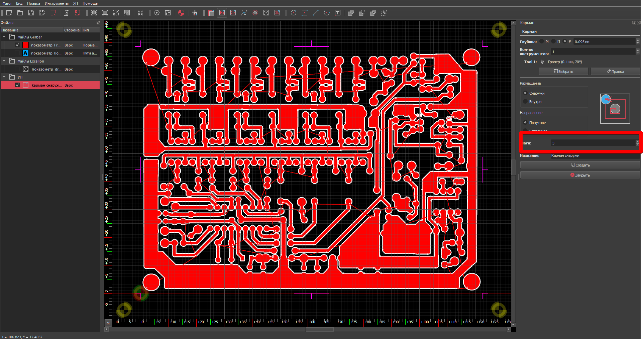Click the Закрыть button
The width and height of the screenshot is (644, 339).
[580, 175]
